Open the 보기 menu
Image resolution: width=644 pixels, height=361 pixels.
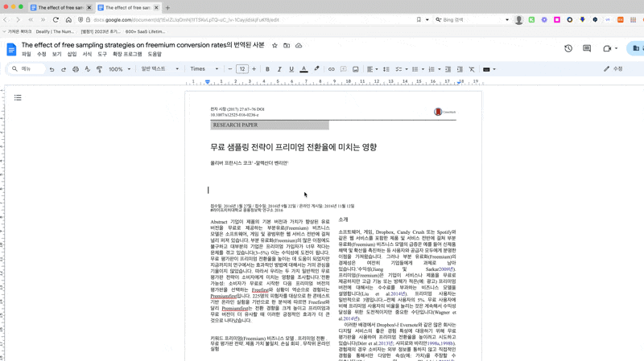click(56, 54)
